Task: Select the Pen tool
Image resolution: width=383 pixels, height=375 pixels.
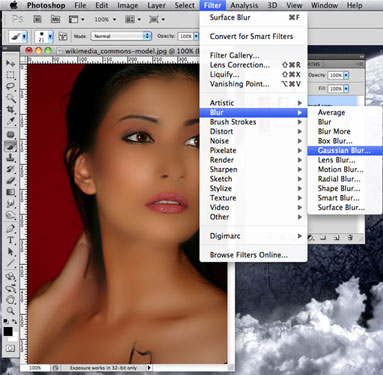Action: click(11, 229)
